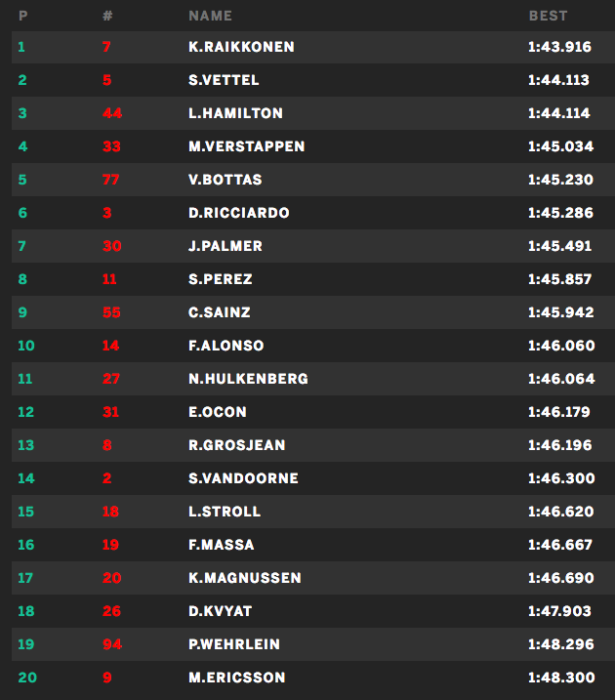
Task: Click the R.GROSJEAN driver name
Action: point(236,445)
